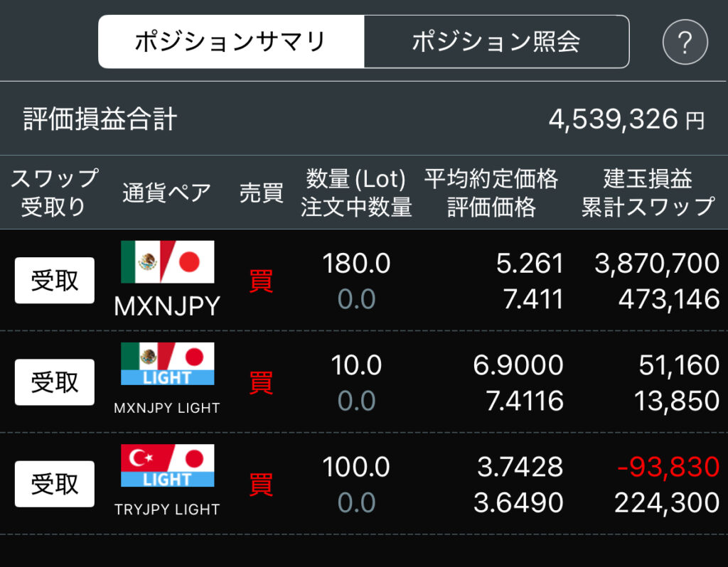
Task: Tap MXNJPY LIGHT cumulative swap 13,850
Action: [x=677, y=401]
